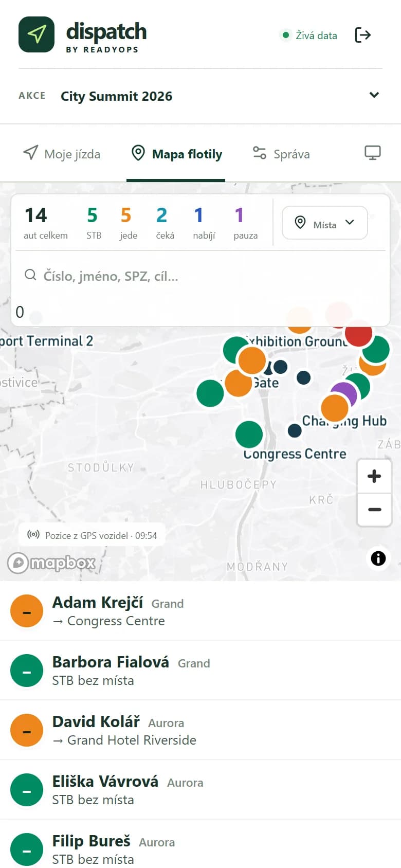
Task: Expand the City Summit 2026 event selector
Action: [200, 96]
